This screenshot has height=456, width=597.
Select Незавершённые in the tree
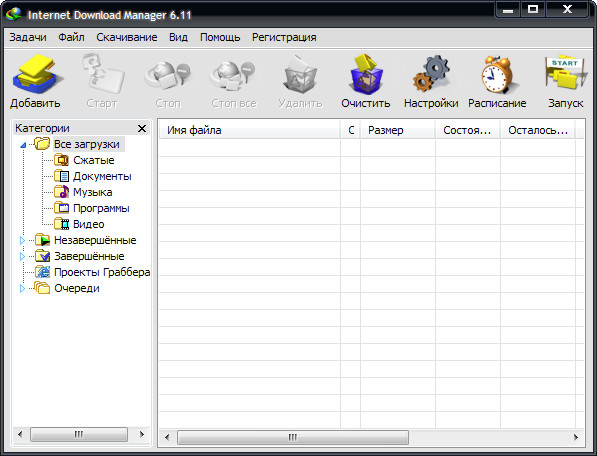tap(95, 240)
